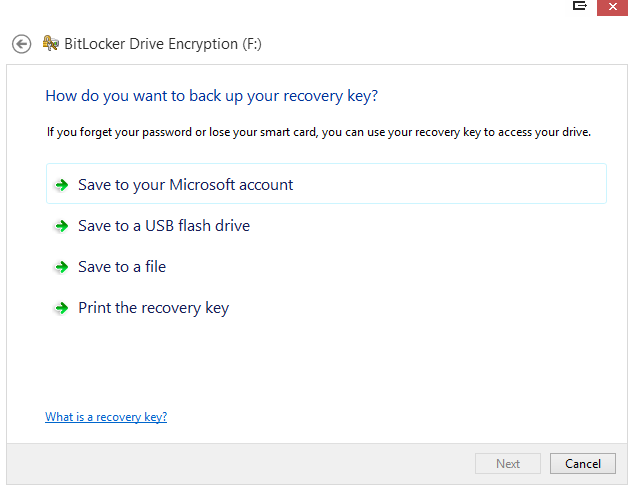Click empty area of the highlighted Microsoft account row
Image resolution: width=628 pixels, height=485 pixels.
(x=449, y=184)
